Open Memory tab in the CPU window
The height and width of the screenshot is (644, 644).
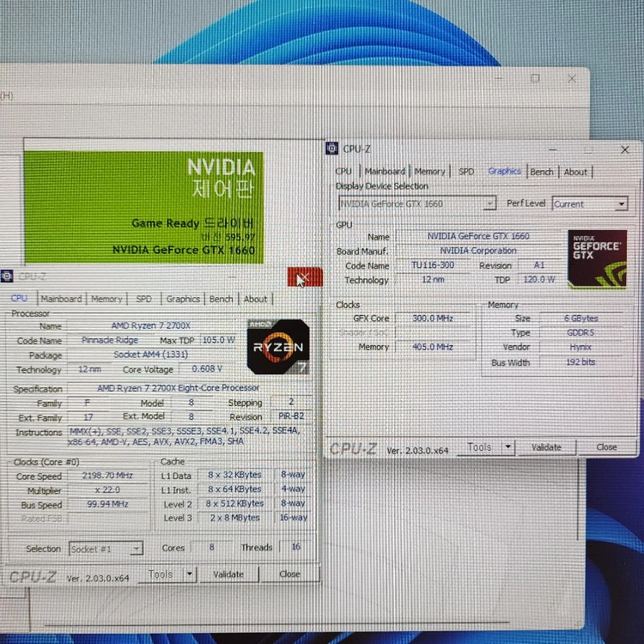pos(106,299)
